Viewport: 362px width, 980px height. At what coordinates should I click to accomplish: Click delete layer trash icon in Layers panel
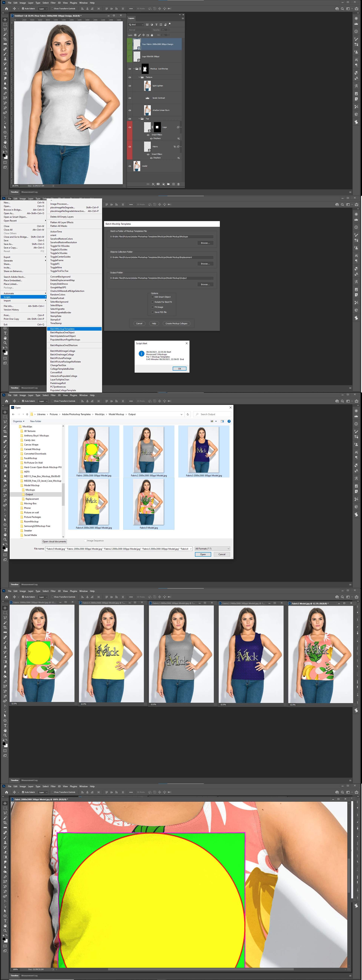[x=178, y=184]
